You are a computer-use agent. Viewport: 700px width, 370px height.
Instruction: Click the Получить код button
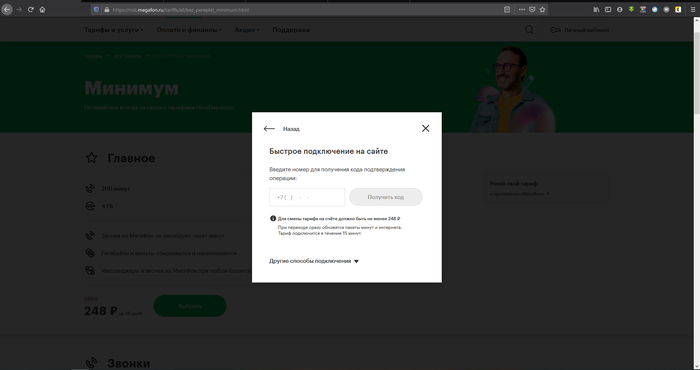coord(386,197)
